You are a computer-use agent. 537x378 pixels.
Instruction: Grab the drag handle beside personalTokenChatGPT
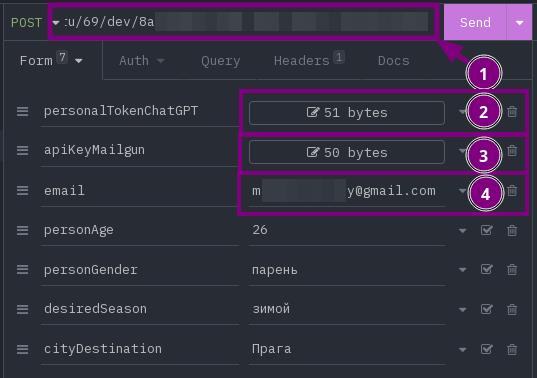(23, 111)
